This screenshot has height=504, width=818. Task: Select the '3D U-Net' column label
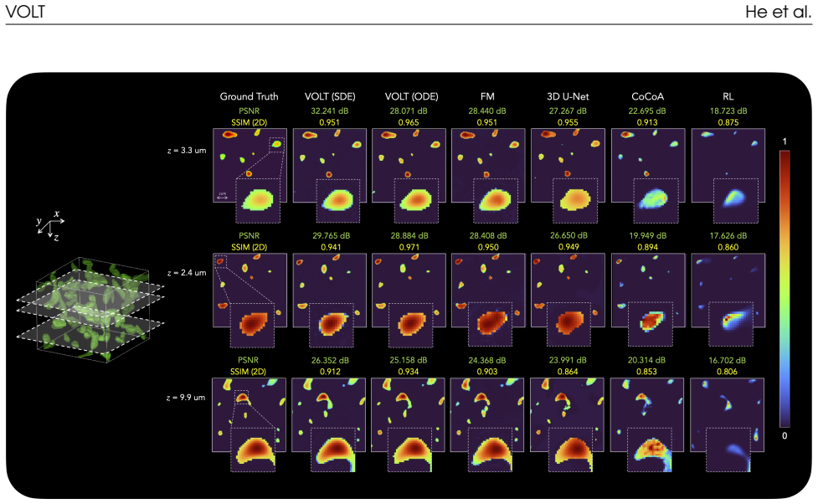point(568,96)
